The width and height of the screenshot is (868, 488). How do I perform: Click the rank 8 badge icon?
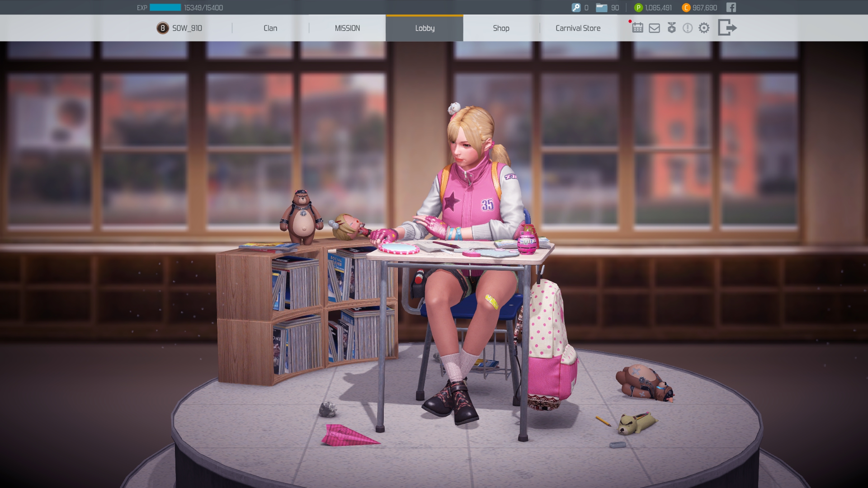162,28
